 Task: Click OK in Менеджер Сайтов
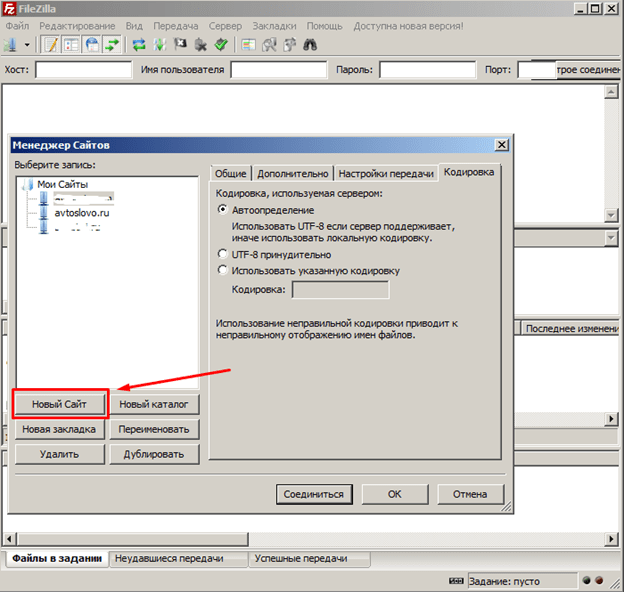(395, 494)
